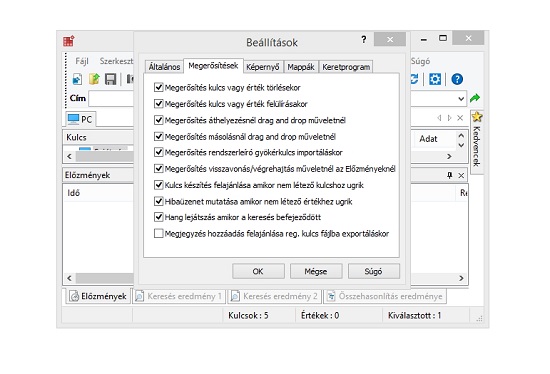Click Kulcsok : 5 status text
The image size is (550, 374).
tap(248, 315)
